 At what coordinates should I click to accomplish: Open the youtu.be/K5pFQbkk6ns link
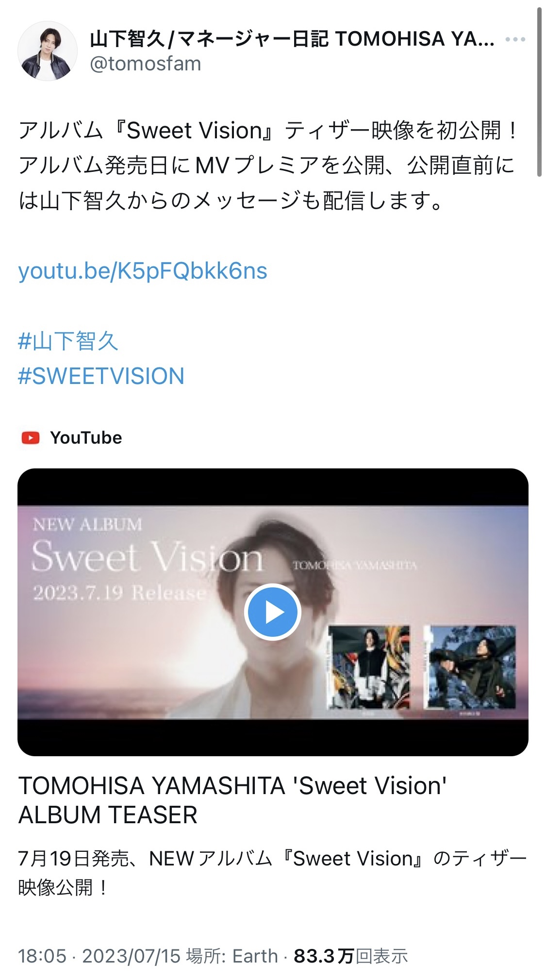[143, 271]
